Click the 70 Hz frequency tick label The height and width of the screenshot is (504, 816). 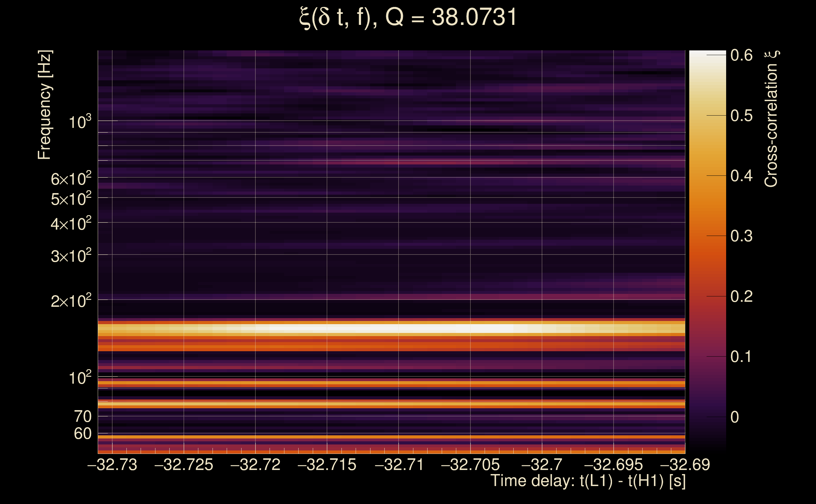click(82, 416)
